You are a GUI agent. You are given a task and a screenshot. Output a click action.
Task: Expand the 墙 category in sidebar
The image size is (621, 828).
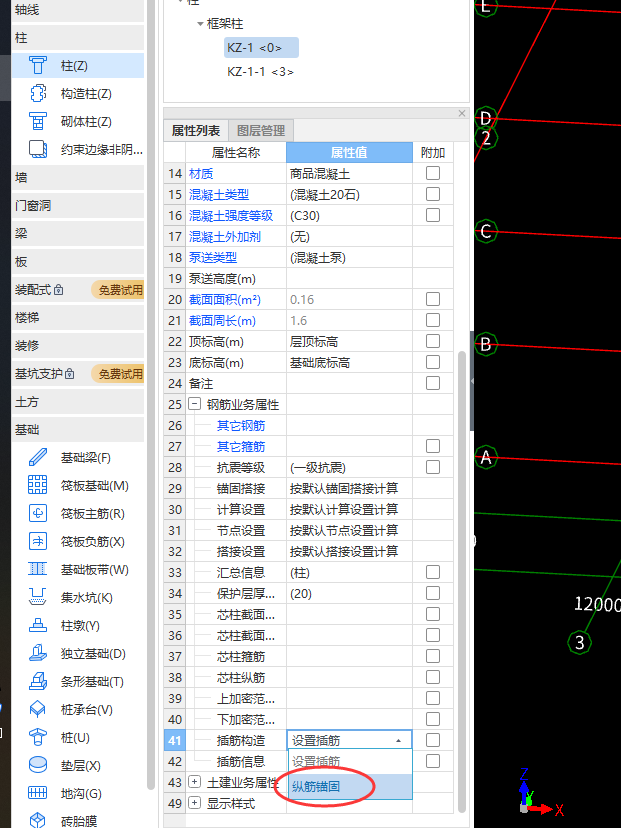click(x=78, y=177)
